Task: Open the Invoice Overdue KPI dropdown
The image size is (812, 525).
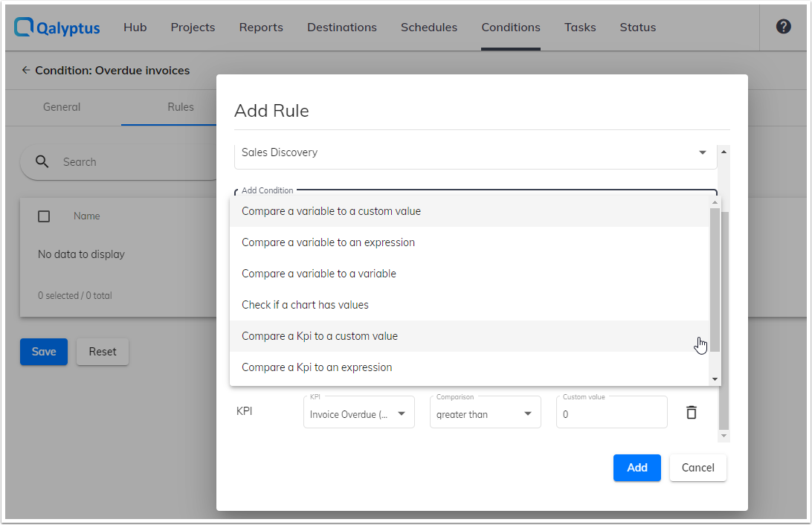Action: click(x=358, y=414)
